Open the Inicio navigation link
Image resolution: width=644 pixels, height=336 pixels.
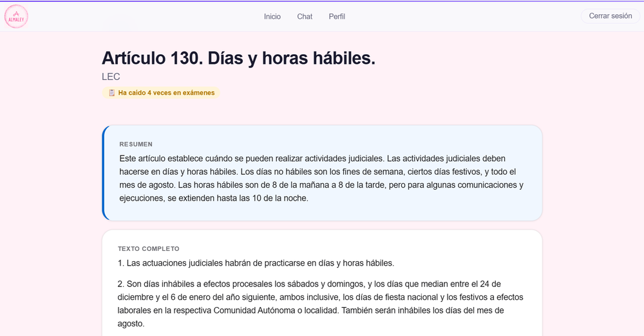(272, 17)
